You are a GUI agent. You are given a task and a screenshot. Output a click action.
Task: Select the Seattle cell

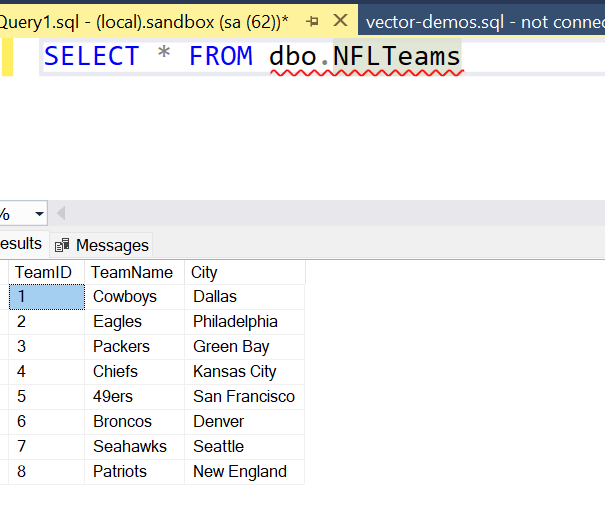tap(245, 446)
